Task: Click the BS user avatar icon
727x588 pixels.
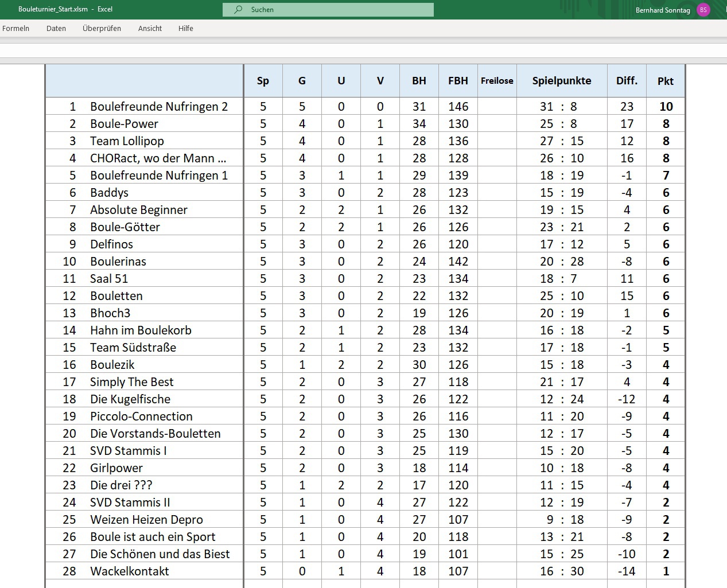Action: click(x=703, y=10)
